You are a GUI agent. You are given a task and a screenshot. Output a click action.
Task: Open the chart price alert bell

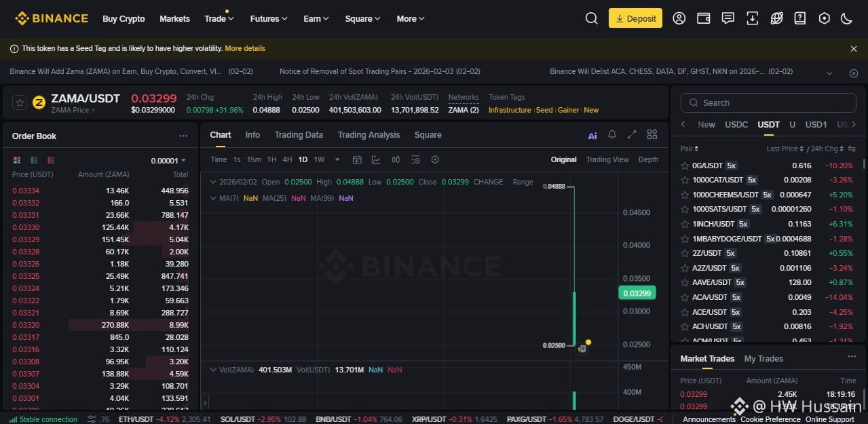pos(612,135)
